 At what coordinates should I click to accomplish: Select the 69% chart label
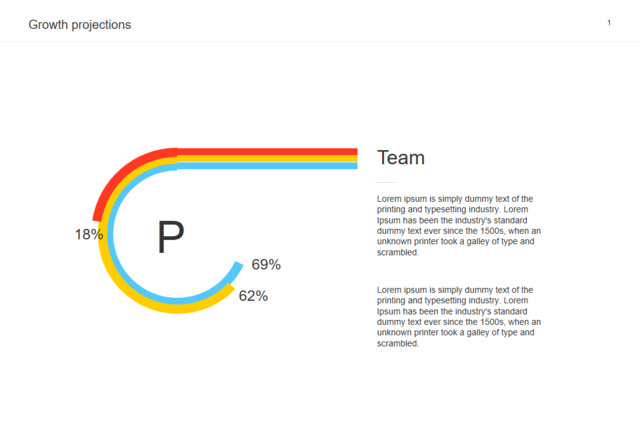pos(266,265)
